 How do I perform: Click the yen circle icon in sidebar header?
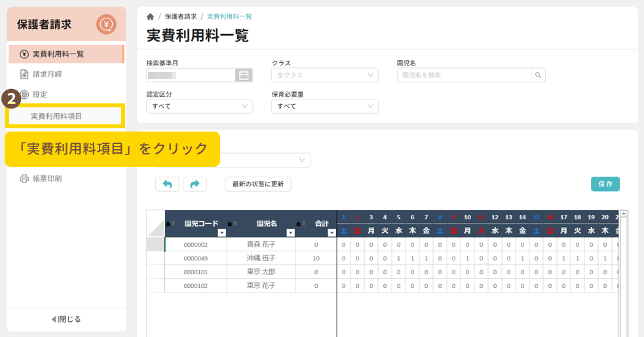click(x=106, y=25)
